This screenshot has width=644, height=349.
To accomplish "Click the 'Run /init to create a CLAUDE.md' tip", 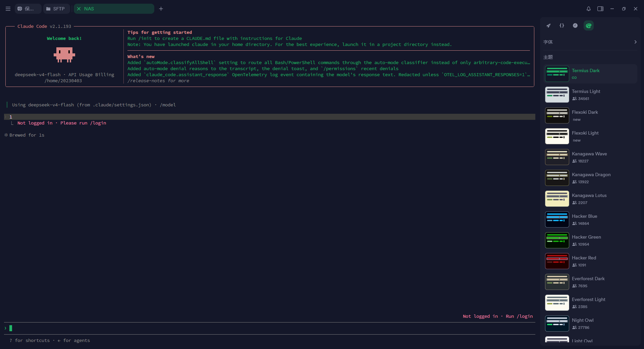I will pyautogui.click(x=215, y=39).
